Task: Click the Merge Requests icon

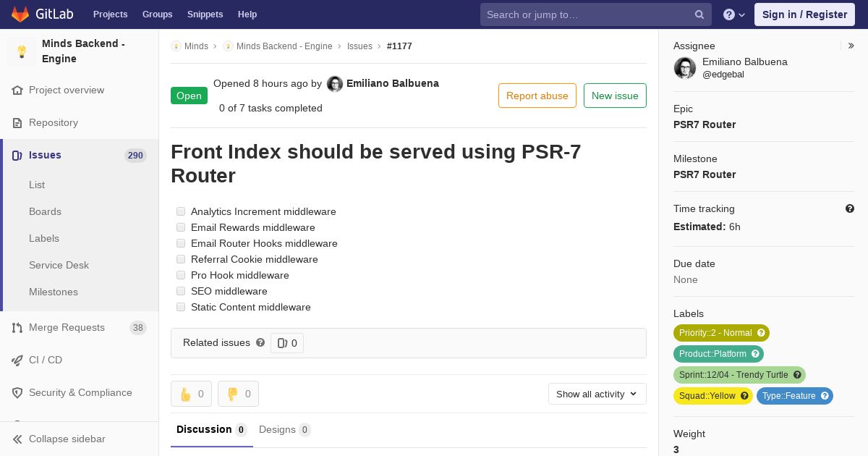Action: point(17,328)
